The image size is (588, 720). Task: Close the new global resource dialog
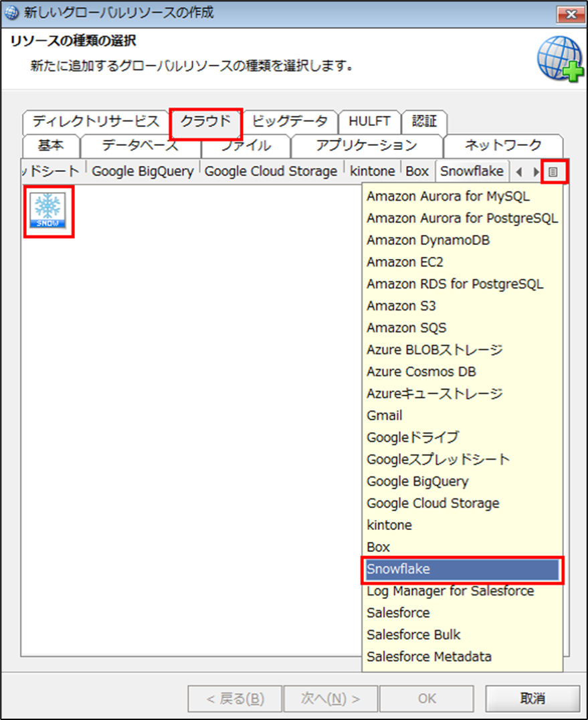(571, 14)
